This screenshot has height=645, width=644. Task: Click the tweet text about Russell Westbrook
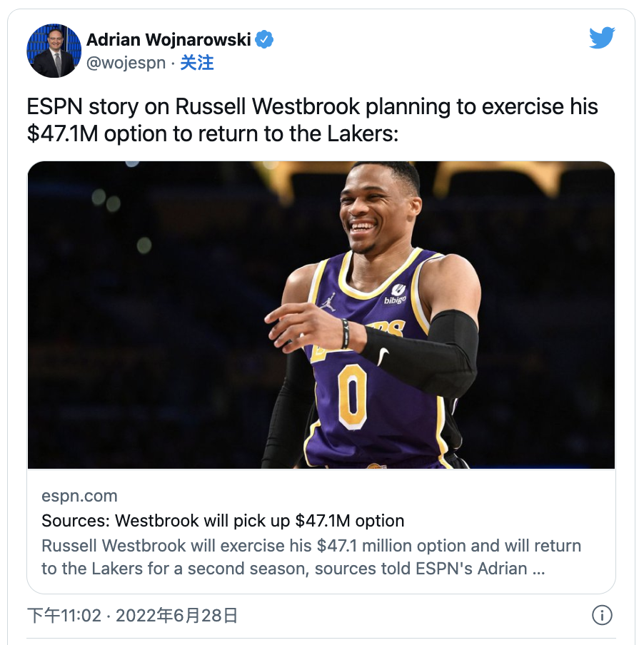click(x=312, y=120)
